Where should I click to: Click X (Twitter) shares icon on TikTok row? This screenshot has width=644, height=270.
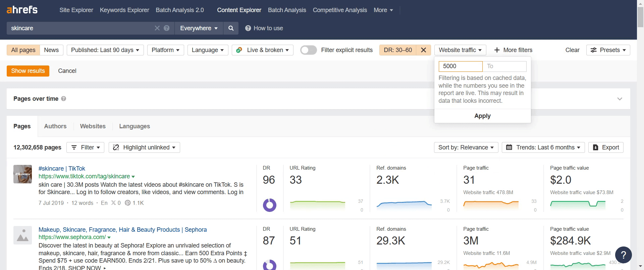tap(113, 203)
